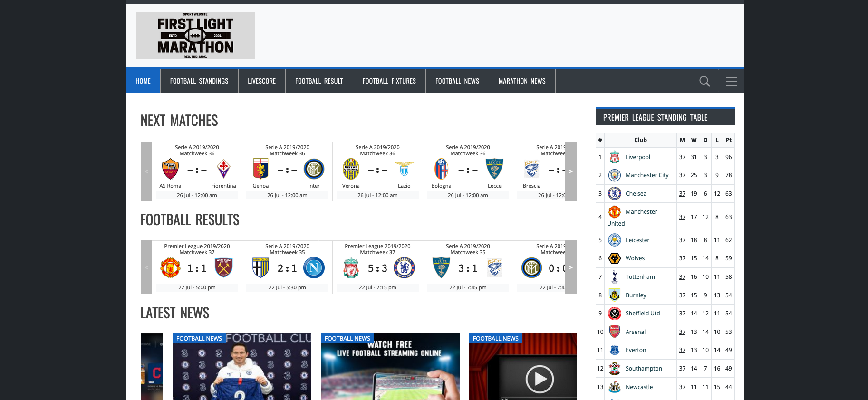The height and width of the screenshot is (400, 868).
Task: Click the Football News tag on video article
Action: pos(496,339)
